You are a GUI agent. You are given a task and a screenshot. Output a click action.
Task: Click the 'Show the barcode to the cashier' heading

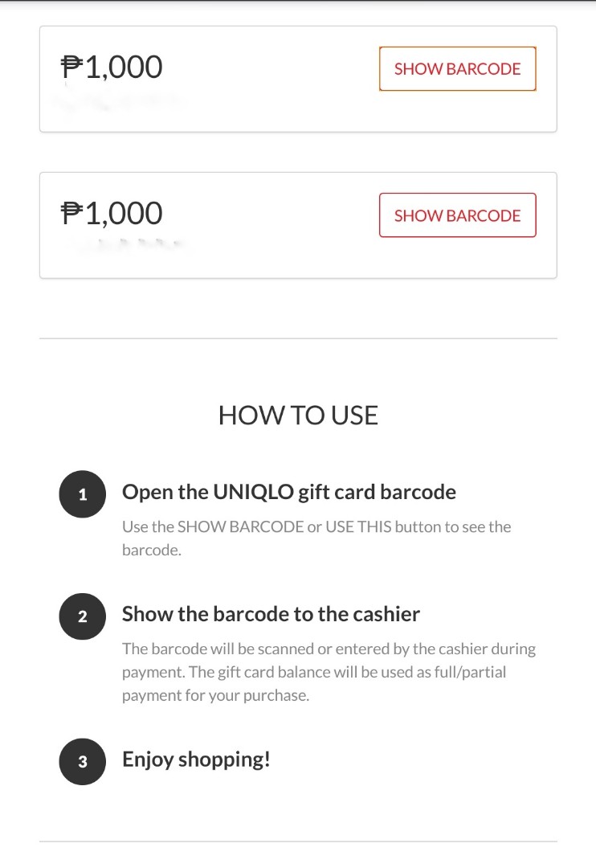tap(271, 613)
